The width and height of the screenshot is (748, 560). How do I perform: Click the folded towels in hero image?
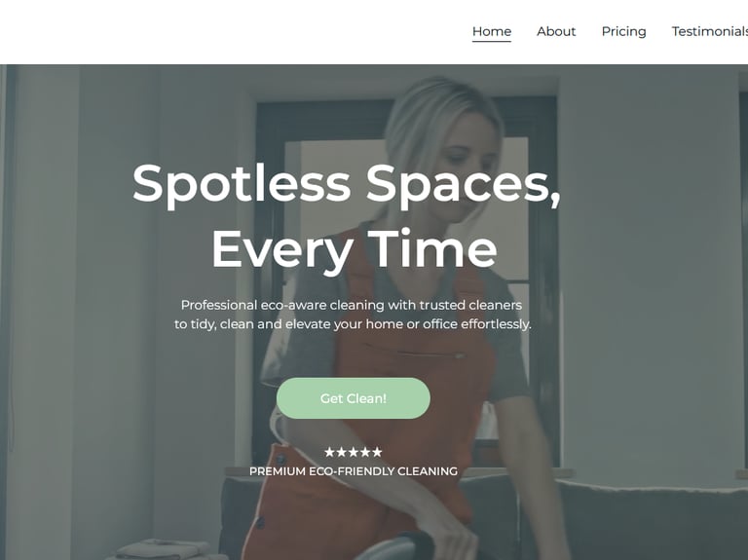[x=163, y=548]
